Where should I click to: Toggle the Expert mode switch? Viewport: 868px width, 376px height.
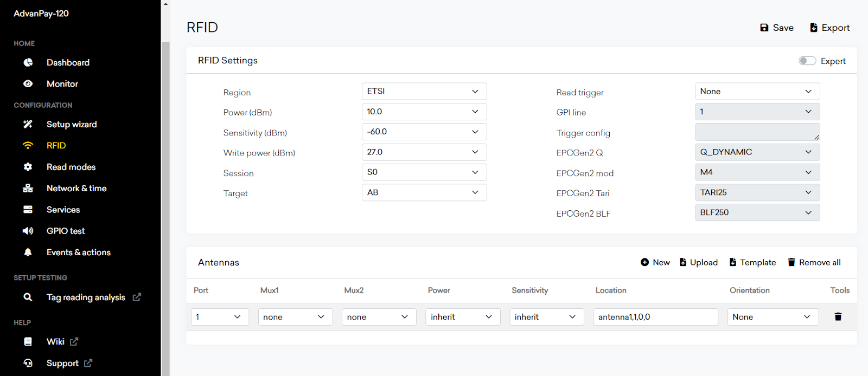click(807, 61)
